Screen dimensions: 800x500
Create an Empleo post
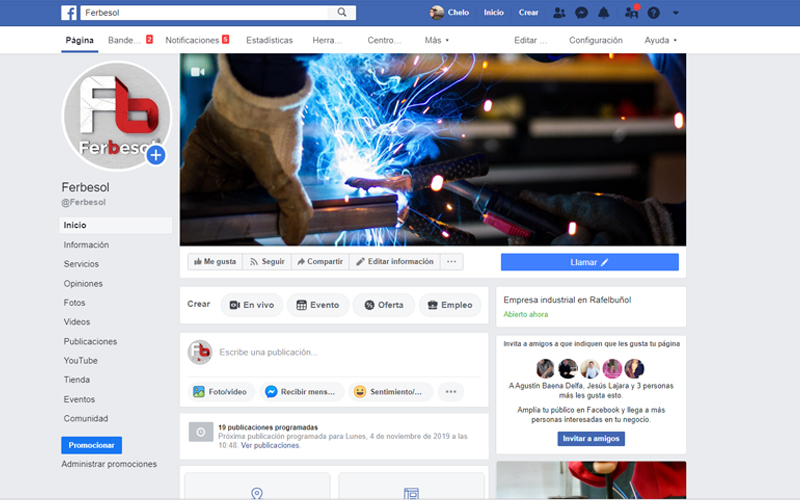coord(450,305)
